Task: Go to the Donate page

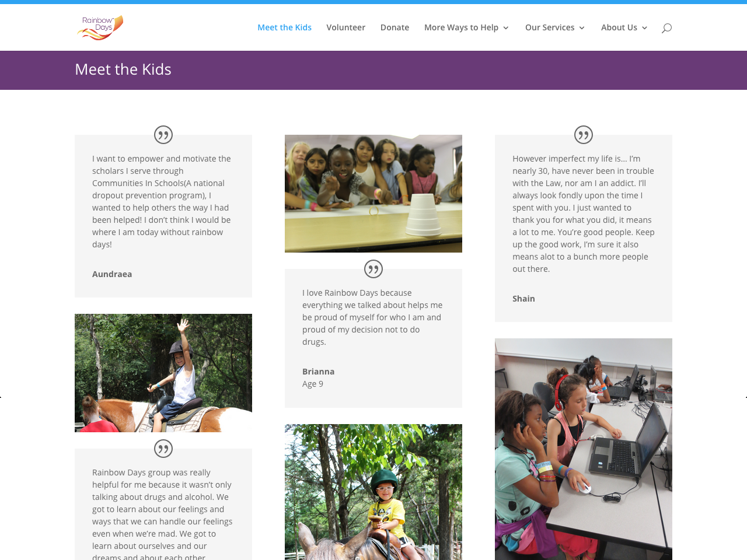Action: [x=395, y=27]
